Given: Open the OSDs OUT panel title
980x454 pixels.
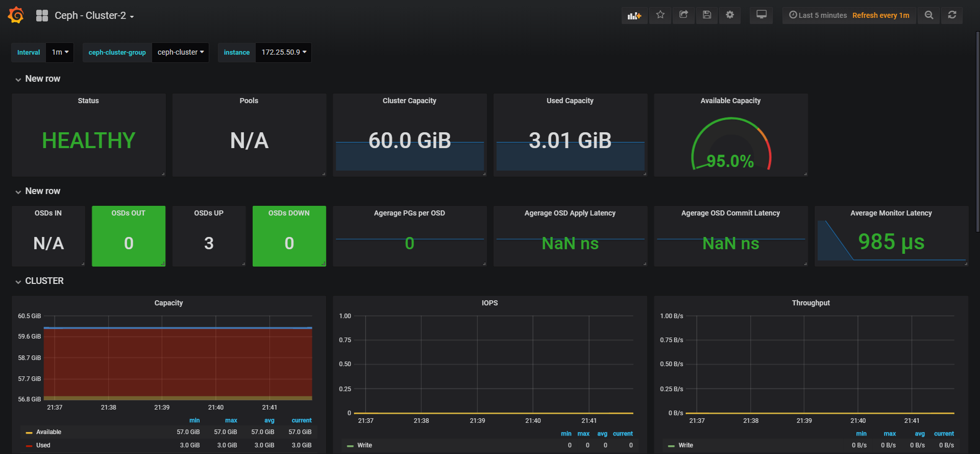Looking at the screenshot, I should (129, 213).
